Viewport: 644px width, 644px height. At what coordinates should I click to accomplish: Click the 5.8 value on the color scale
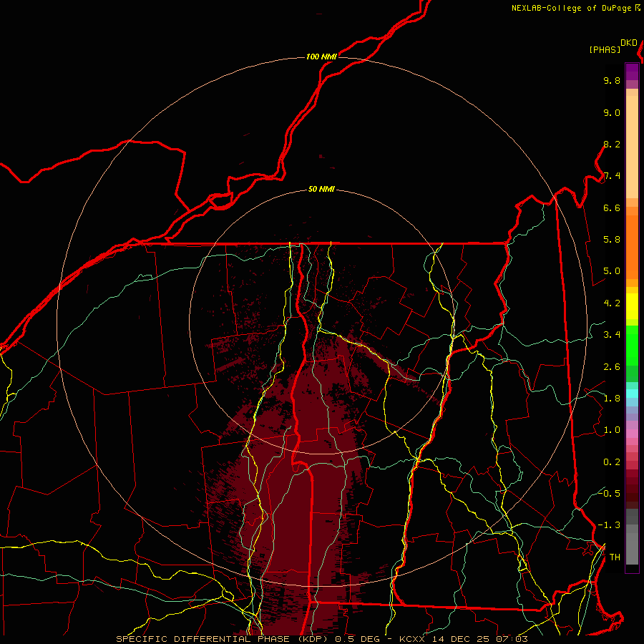tap(612, 240)
